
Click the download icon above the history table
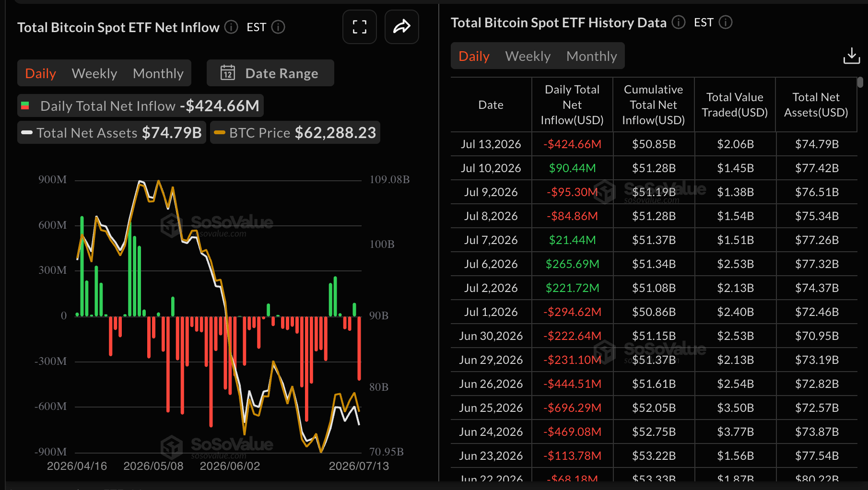pos(852,56)
